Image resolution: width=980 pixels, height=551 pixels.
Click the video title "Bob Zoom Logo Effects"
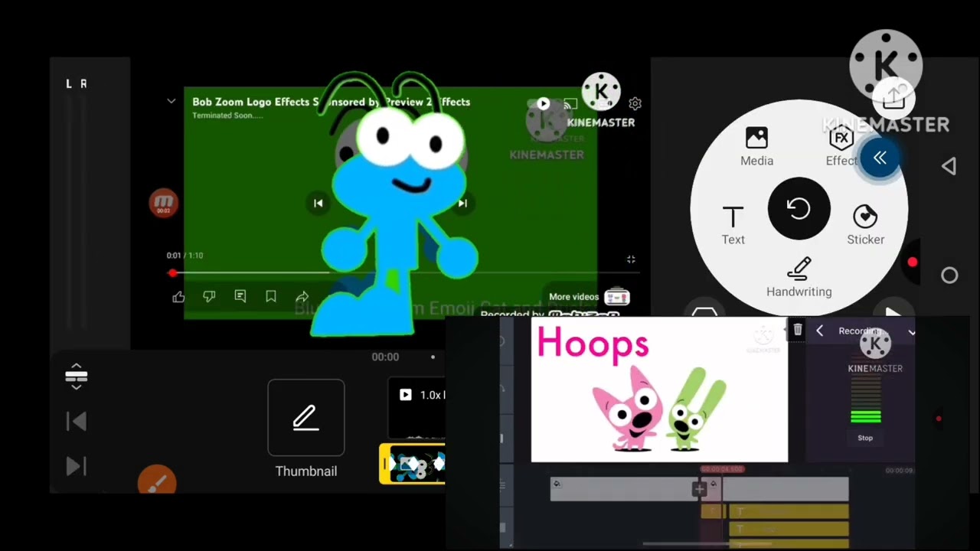pyautogui.click(x=331, y=102)
